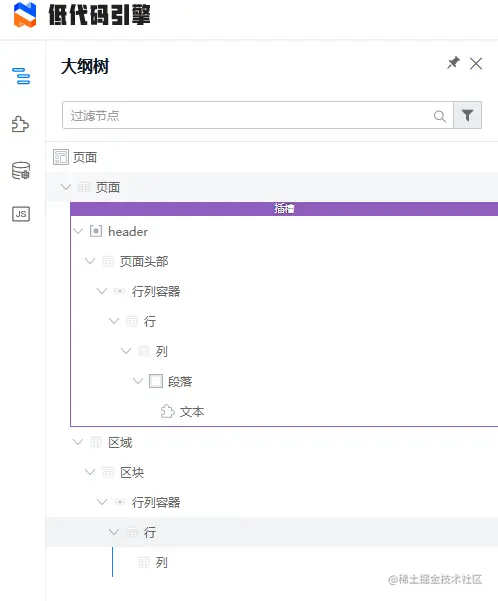Open the JS source panel icon
This screenshot has height=601, width=498.
[x=21, y=214]
